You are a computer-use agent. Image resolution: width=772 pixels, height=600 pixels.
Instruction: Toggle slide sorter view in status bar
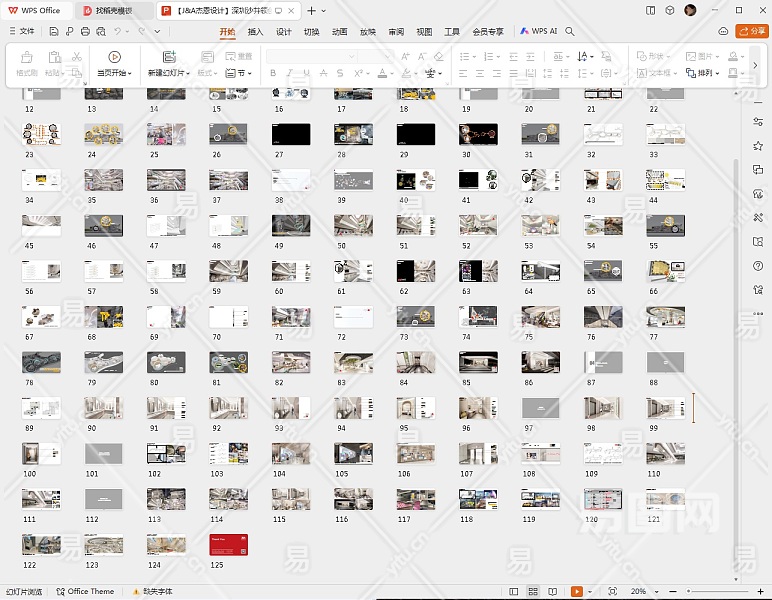[532, 592]
